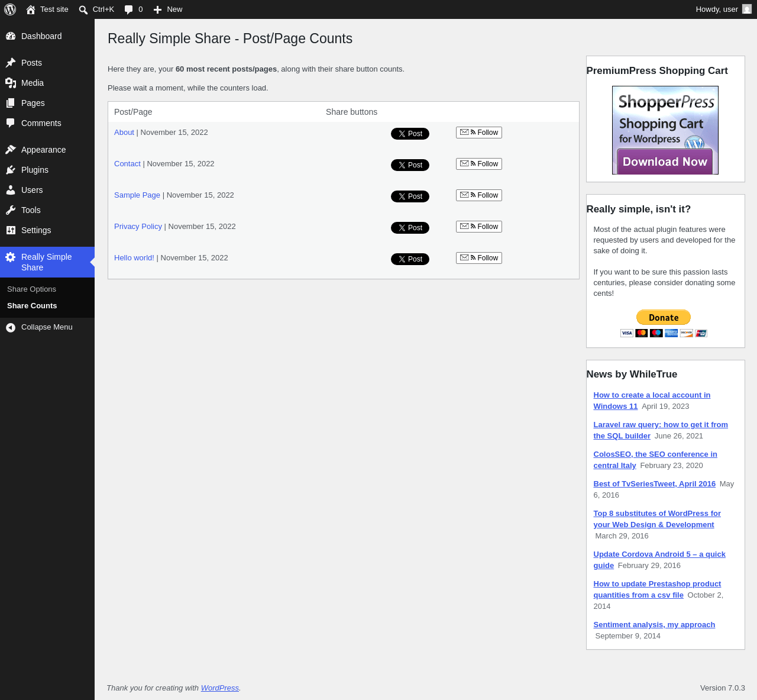
Task: Open the comments bubble in admin bar
Action: click(129, 9)
